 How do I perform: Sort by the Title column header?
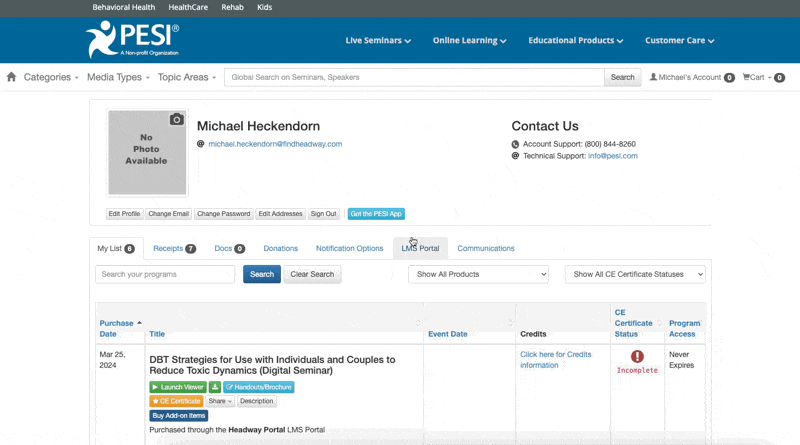point(157,334)
